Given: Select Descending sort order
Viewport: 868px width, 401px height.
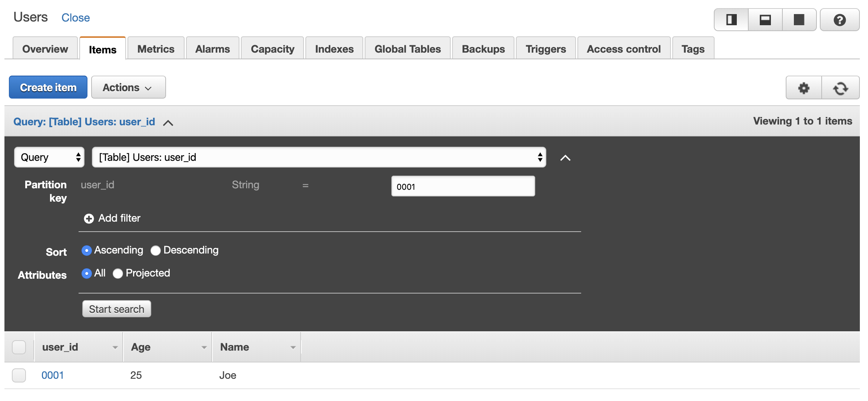Looking at the screenshot, I should 156,251.
